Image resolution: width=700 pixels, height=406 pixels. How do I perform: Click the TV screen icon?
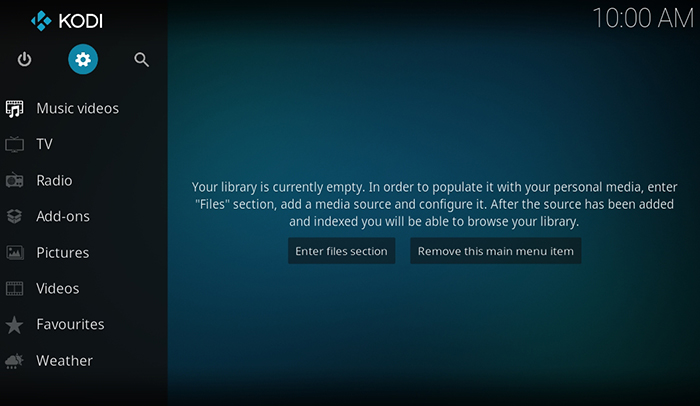tap(14, 144)
